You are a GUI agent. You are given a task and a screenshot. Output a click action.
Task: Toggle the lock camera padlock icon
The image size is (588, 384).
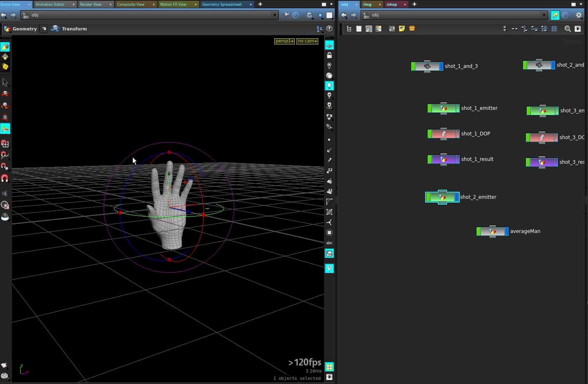coord(329,55)
